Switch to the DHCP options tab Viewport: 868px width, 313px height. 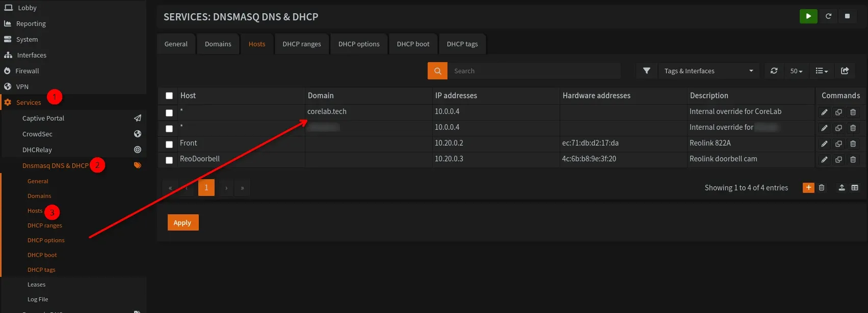pyautogui.click(x=359, y=44)
